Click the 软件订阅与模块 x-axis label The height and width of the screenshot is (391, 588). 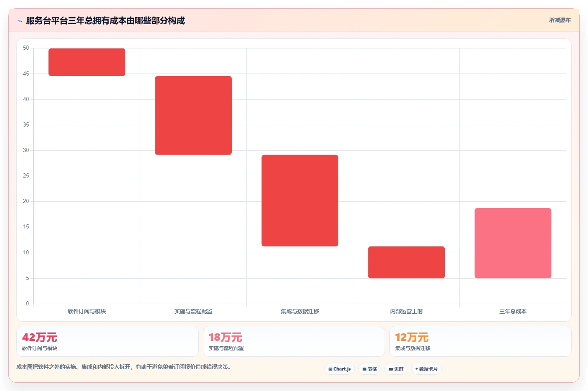[x=87, y=311]
